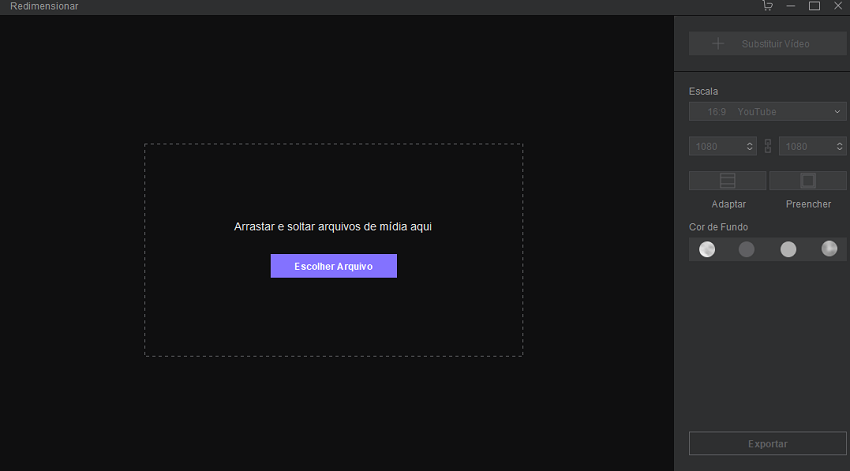Choose the second dark gray background swatch

pyautogui.click(x=747, y=249)
